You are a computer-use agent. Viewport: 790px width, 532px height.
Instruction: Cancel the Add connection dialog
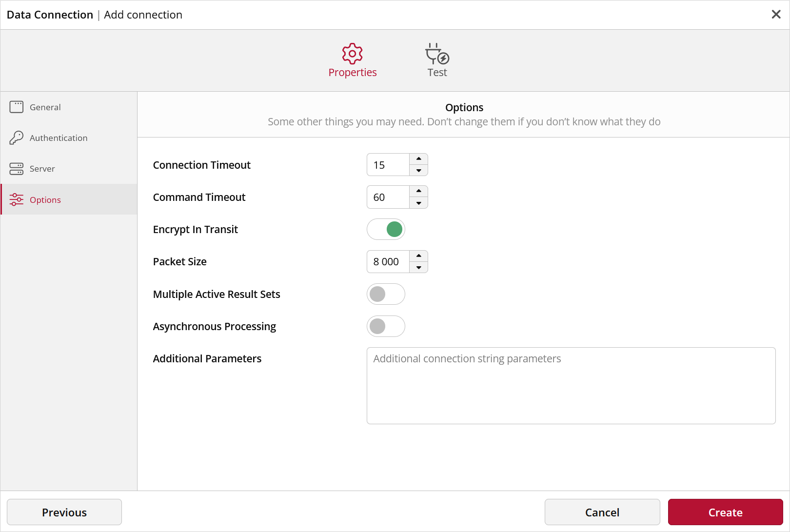(x=602, y=512)
